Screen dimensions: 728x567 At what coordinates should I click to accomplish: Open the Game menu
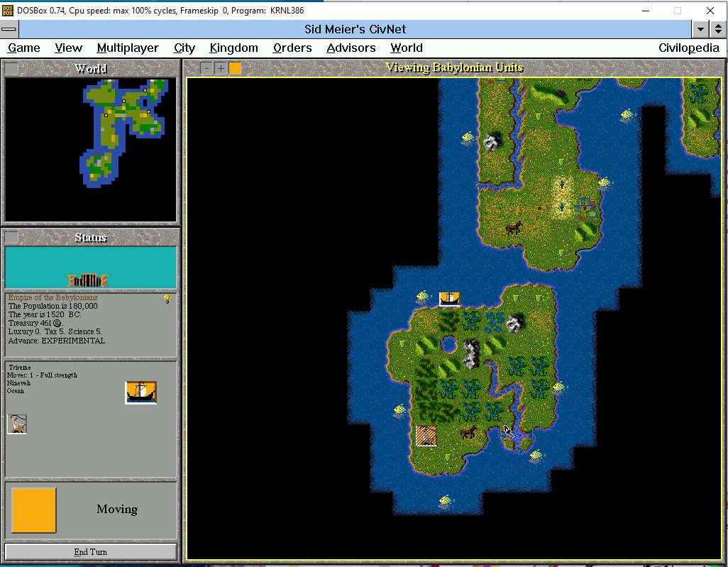(x=24, y=48)
